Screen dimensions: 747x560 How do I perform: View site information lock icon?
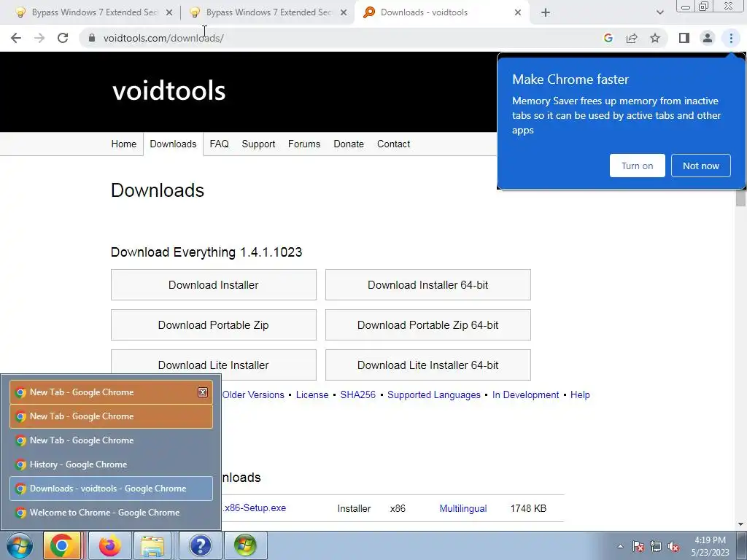click(x=92, y=38)
